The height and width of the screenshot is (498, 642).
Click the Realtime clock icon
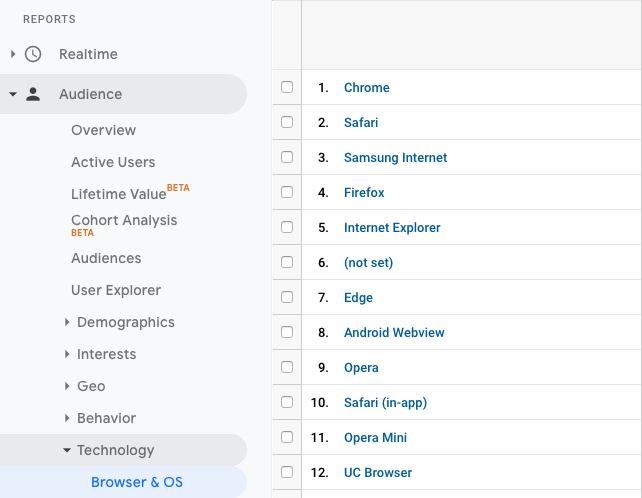click(33, 54)
